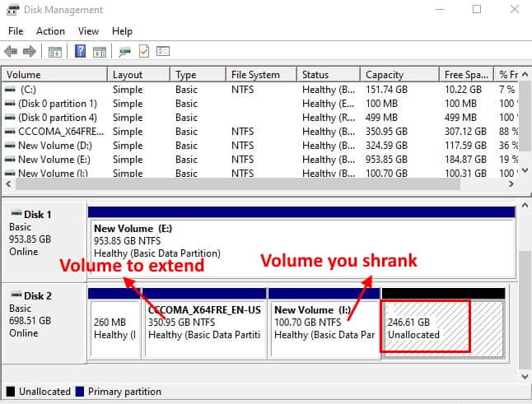Viewport: 532px width, 404px height.
Task: Click the disk pane scroll down arrow
Action: click(x=525, y=376)
